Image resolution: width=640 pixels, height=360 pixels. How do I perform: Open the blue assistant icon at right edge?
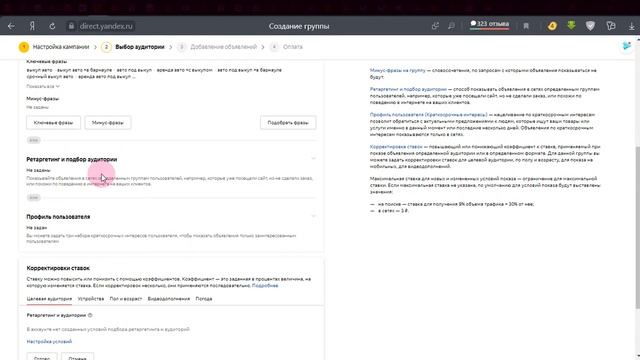pyautogui.click(x=627, y=46)
